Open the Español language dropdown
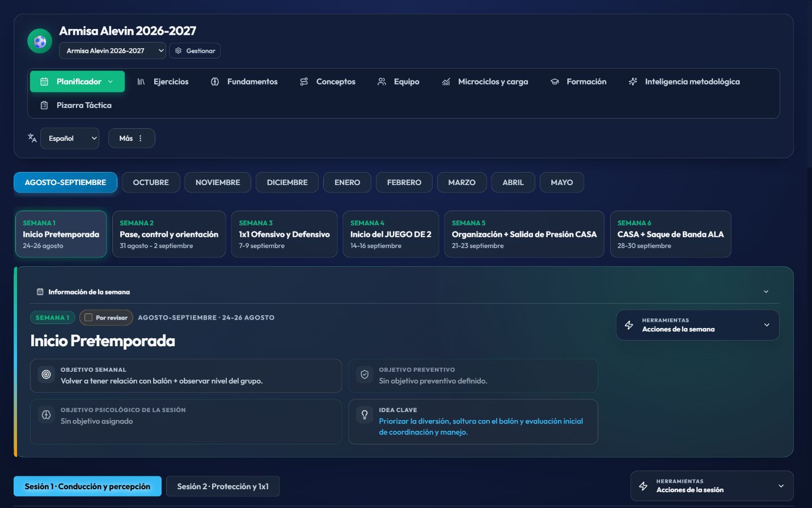 70,138
